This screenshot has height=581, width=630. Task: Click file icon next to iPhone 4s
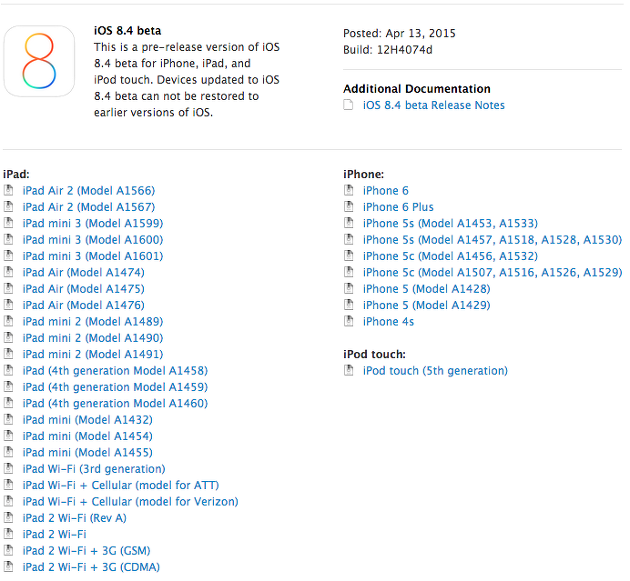[x=349, y=321]
